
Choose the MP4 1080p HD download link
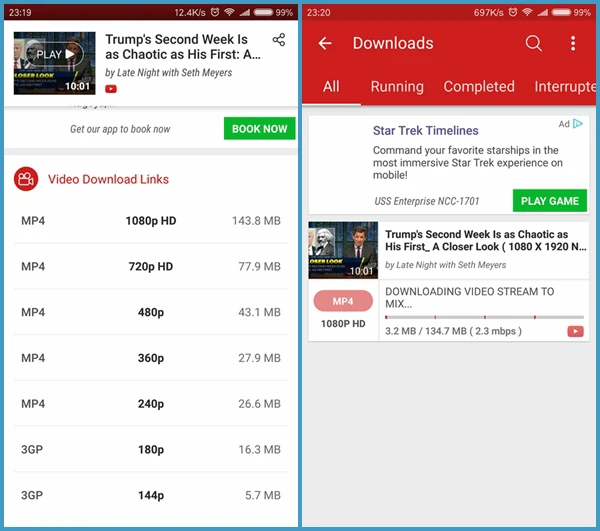click(151, 221)
